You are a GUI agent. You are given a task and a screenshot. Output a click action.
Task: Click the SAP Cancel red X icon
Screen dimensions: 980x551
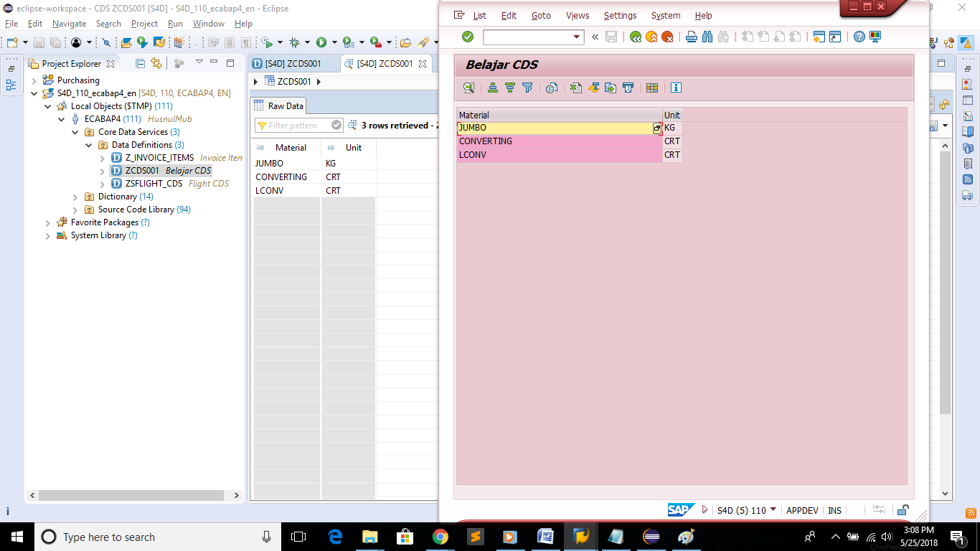667,37
